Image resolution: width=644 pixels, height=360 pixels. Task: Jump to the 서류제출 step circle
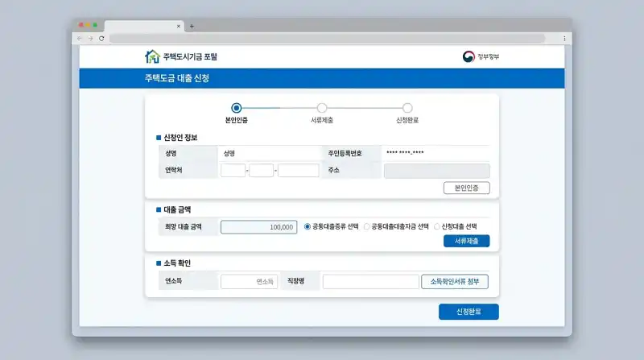coord(322,108)
